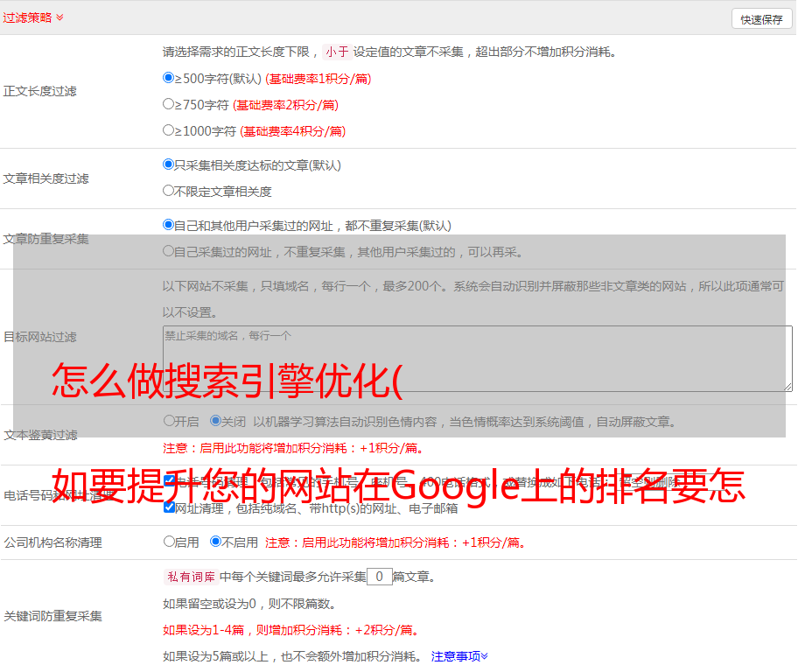Choose 不限定文章相关度 option
This screenshot has width=798, height=672.
(x=169, y=191)
